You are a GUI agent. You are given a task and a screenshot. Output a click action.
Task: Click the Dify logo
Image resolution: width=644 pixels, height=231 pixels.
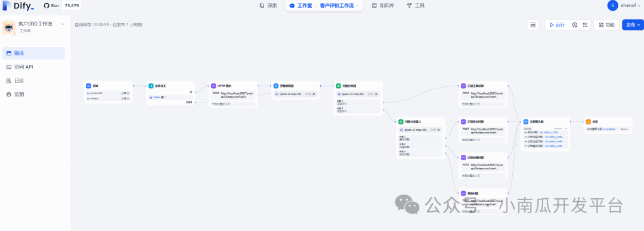click(x=18, y=6)
